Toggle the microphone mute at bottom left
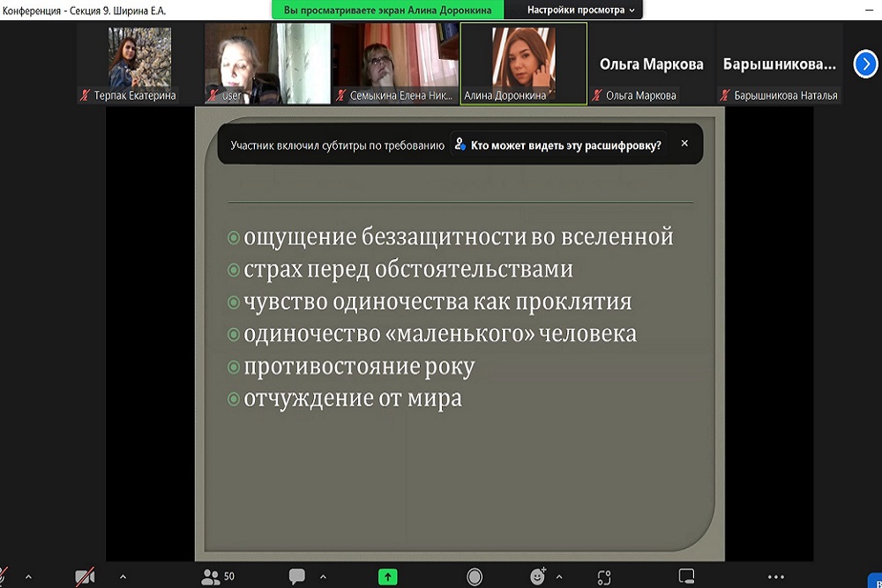The height and width of the screenshot is (588, 882). pos(4,577)
